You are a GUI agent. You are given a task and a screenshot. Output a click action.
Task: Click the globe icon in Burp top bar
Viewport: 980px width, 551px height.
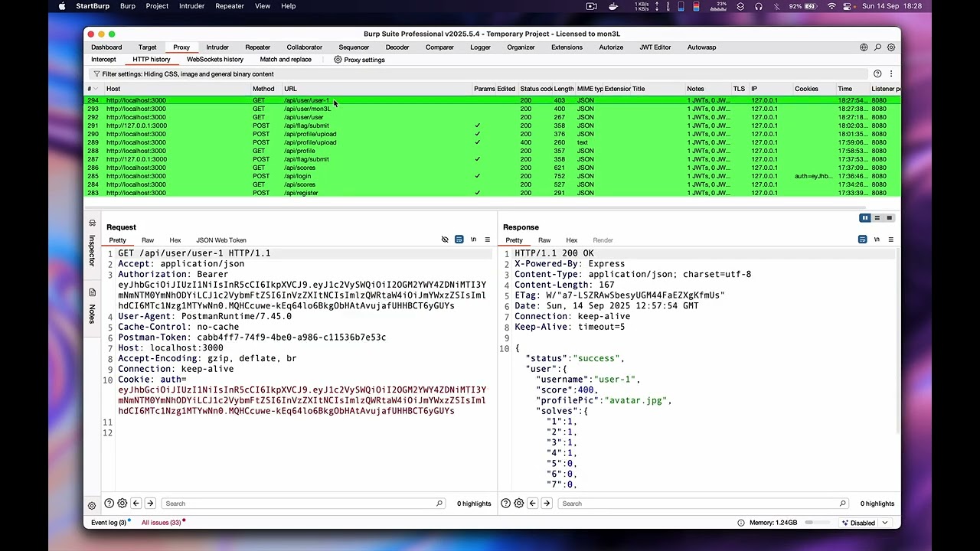coord(864,47)
